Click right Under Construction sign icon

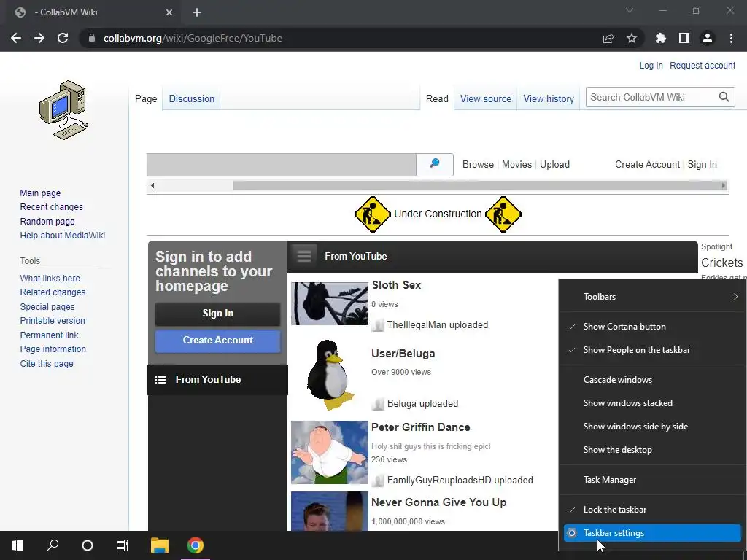pyautogui.click(x=503, y=214)
